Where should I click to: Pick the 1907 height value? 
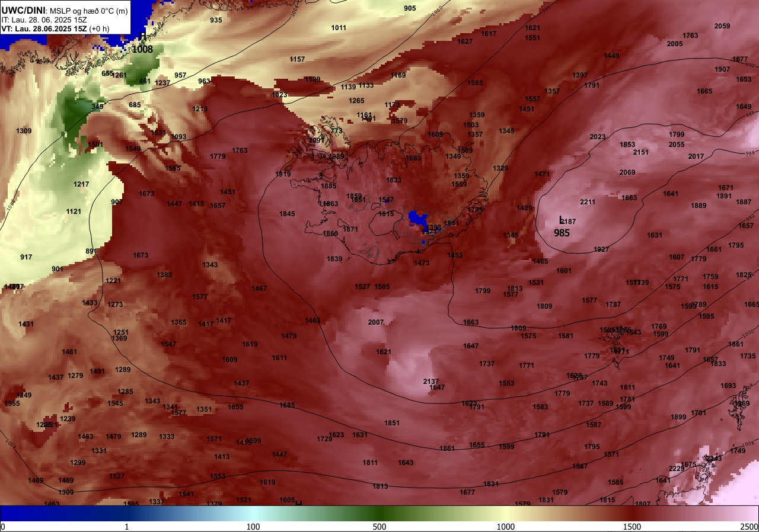pyautogui.click(x=722, y=69)
